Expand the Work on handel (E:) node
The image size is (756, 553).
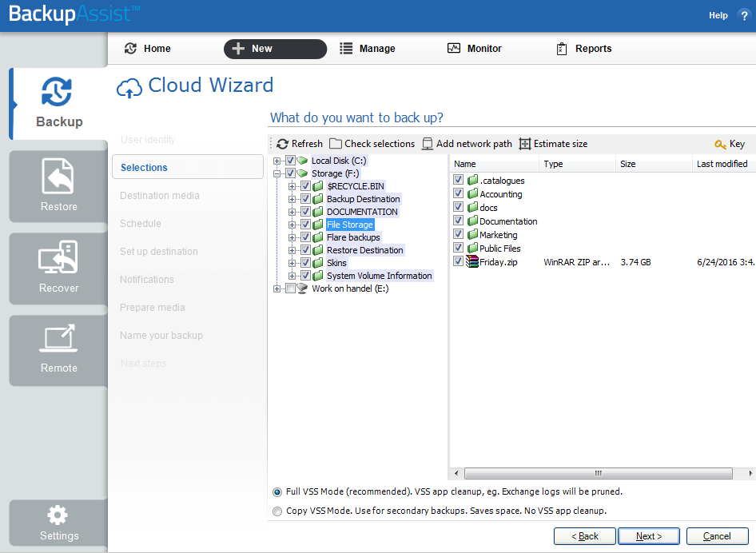point(277,288)
